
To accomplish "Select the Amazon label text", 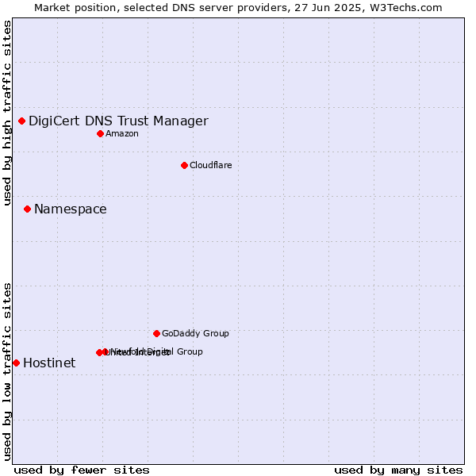I will tap(122, 133).
